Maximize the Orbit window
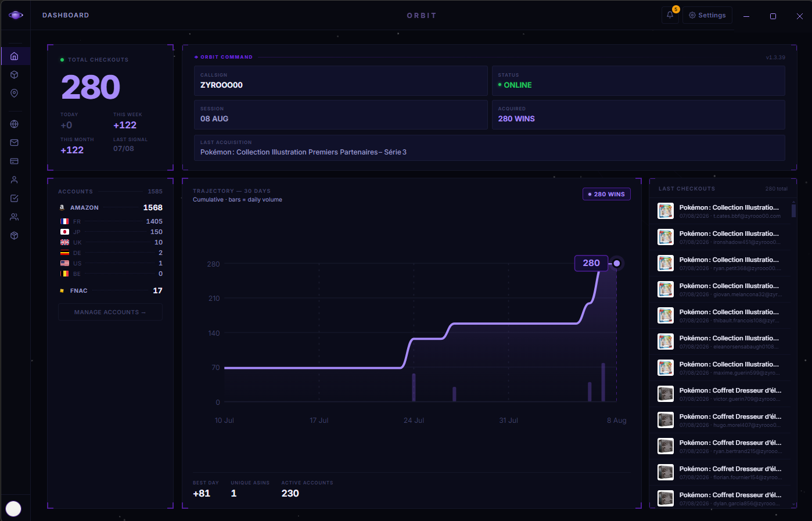 pos(773,16)
